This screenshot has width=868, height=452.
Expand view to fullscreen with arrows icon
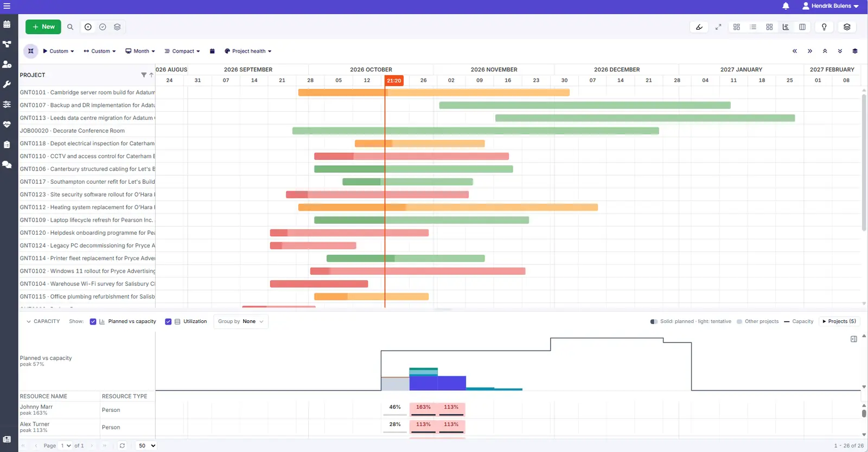(x=718, y=27)
